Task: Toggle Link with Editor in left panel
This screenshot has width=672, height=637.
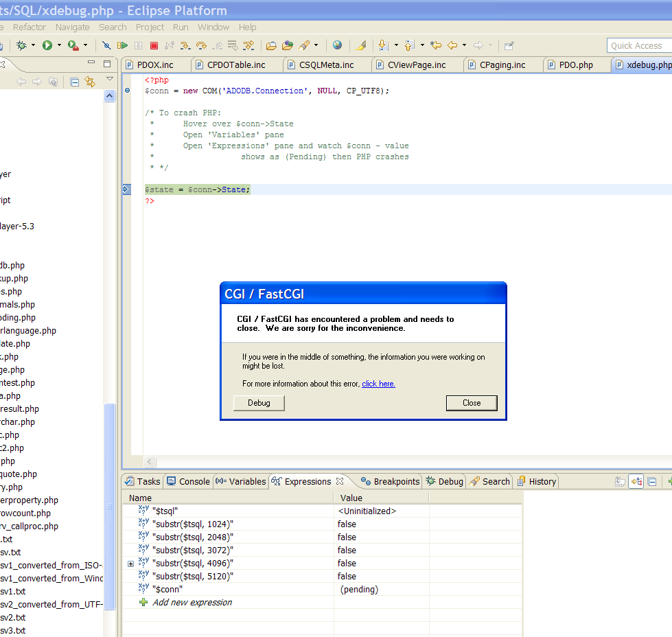Action: click(90, 82)
